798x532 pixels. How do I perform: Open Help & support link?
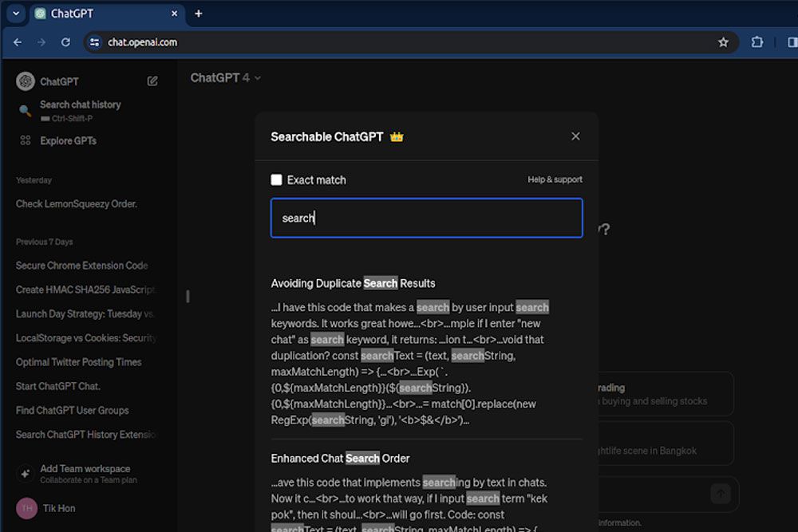(555, 179)
